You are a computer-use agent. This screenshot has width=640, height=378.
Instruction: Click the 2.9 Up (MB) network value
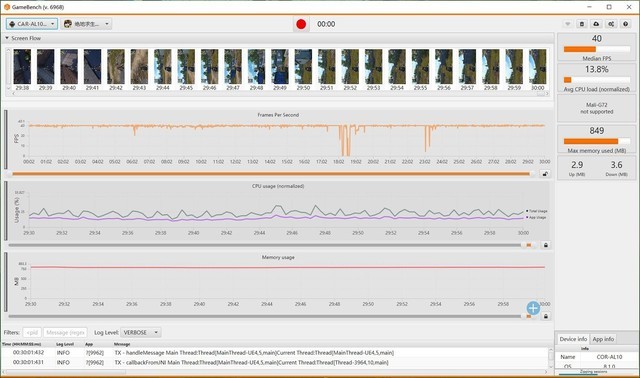point(577,165)
